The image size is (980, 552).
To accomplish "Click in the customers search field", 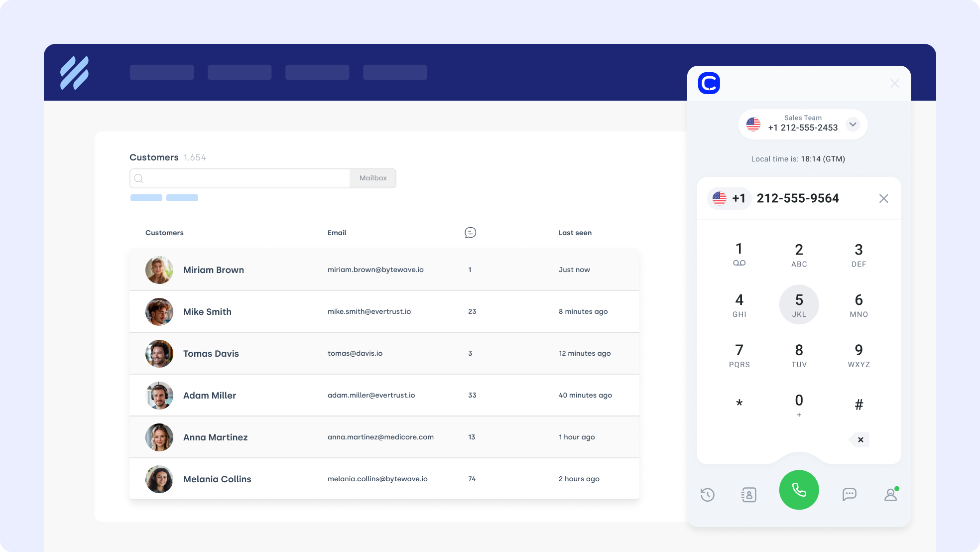I will click(244, 178).
